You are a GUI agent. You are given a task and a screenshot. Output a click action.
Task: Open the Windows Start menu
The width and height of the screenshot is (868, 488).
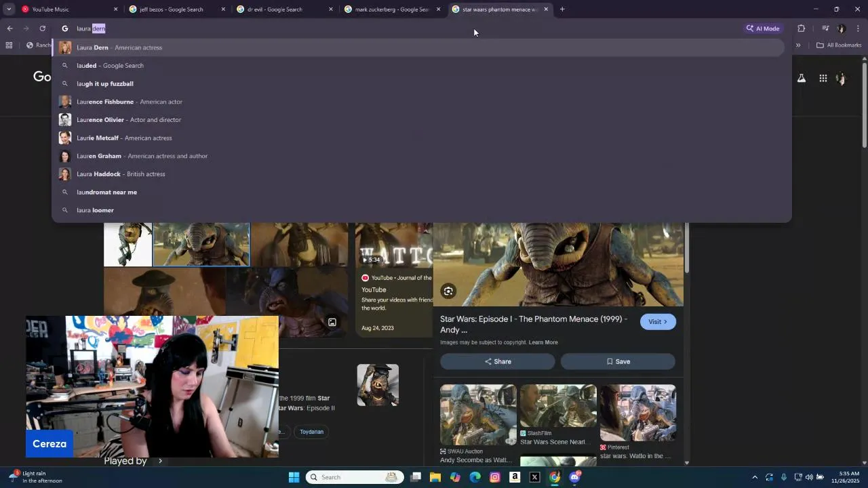pyautogui.click(x=294, y=477)
